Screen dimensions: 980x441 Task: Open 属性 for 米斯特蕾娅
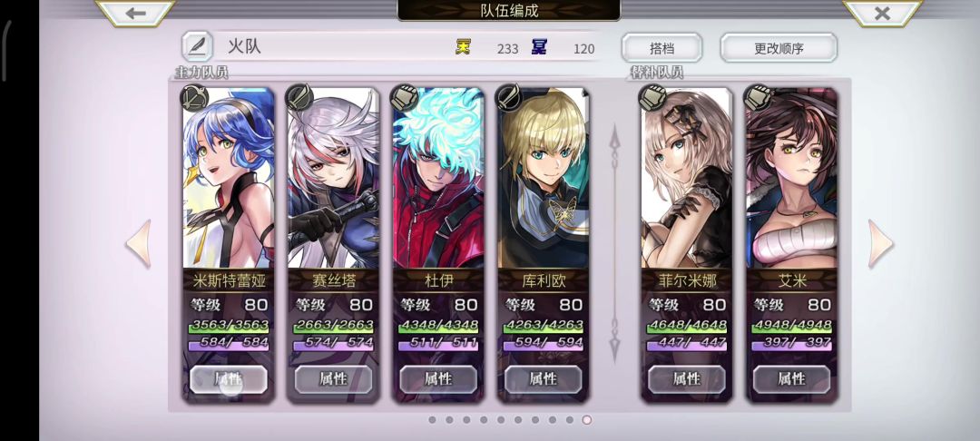[x=228, y=379]
